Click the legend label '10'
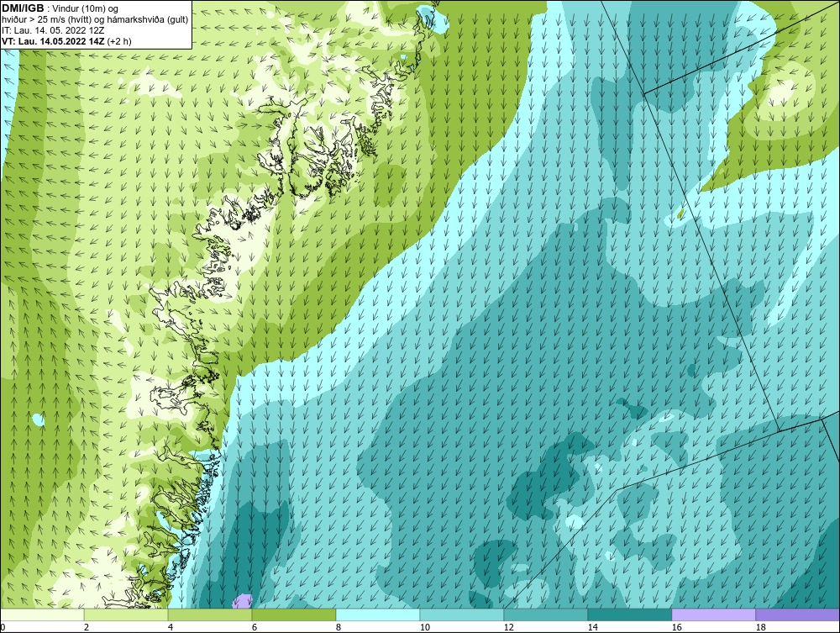 coord(424,627)
